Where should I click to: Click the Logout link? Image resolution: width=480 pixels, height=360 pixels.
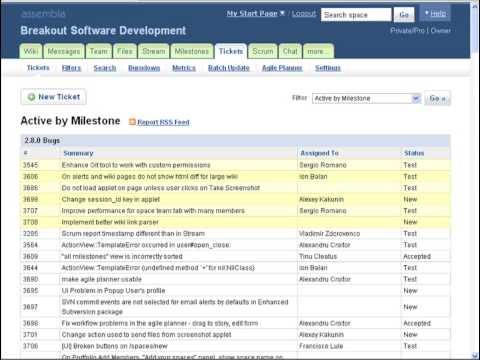(304, 13)
